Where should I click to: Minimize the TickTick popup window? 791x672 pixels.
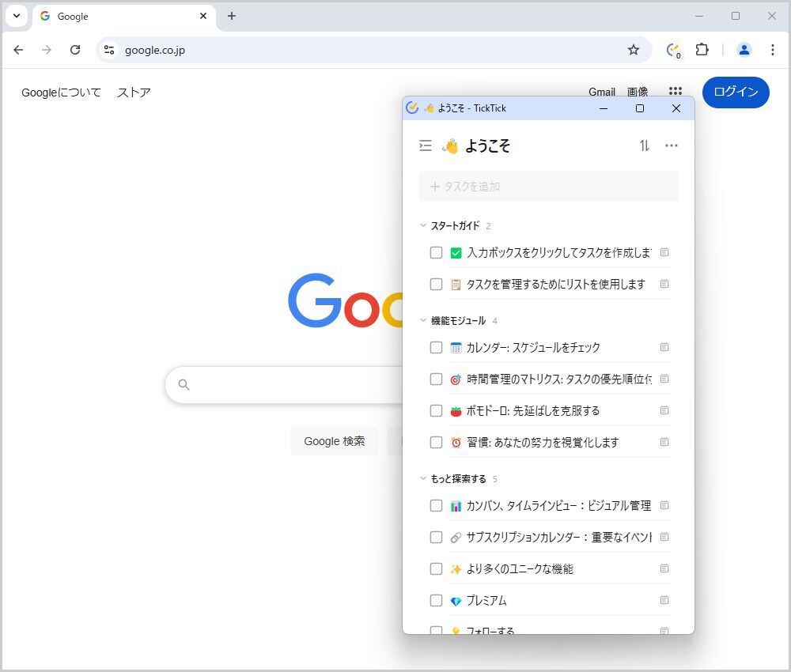click(604, 108)
